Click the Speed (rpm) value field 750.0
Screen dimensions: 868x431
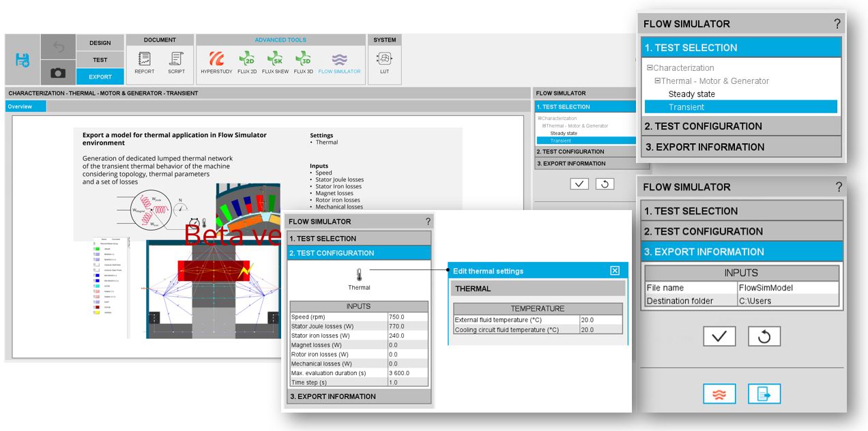(407, 317)
